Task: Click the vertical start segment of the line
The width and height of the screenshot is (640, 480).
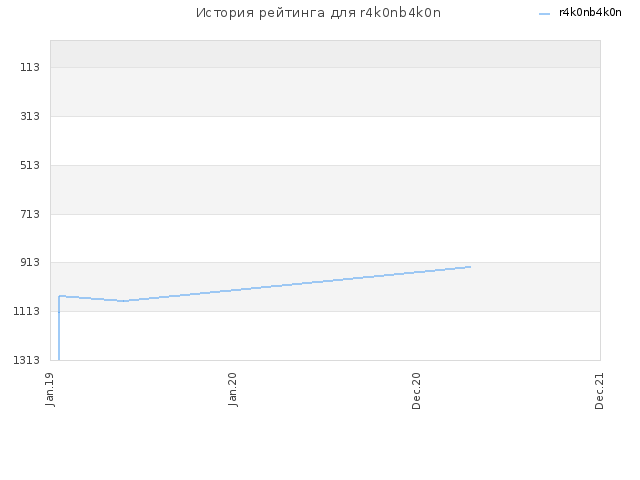Action: point(59,328)
